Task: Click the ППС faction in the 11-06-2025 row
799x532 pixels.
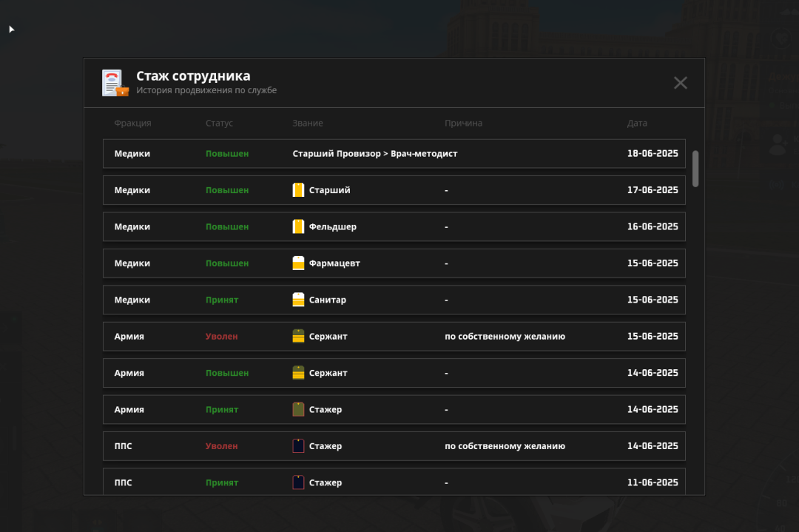Action: 123,482
